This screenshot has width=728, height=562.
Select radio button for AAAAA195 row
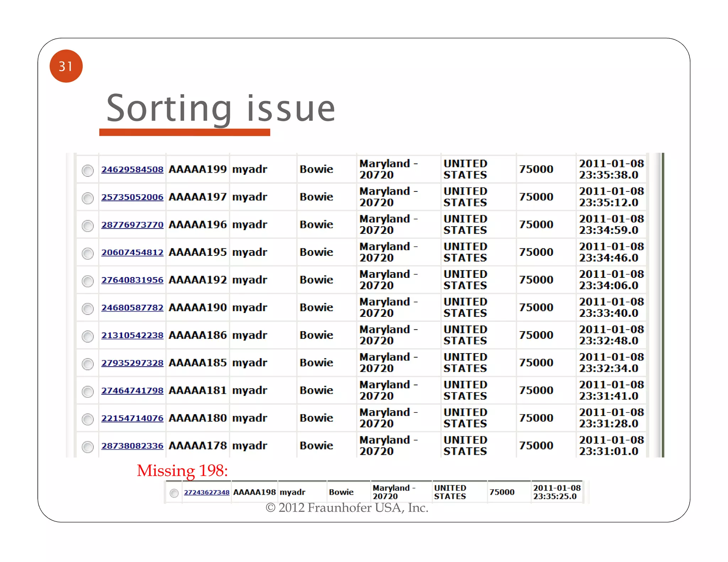point(87,254)
